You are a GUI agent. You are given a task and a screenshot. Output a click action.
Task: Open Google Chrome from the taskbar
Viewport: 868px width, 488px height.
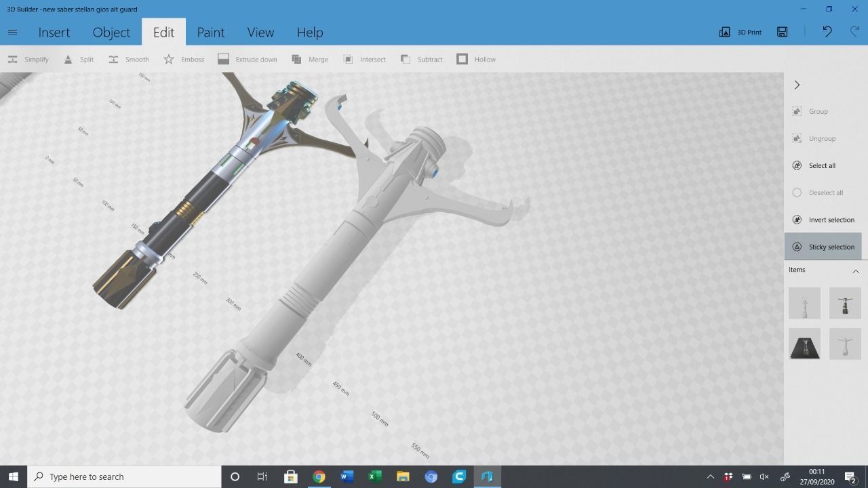tap(319, 476)
